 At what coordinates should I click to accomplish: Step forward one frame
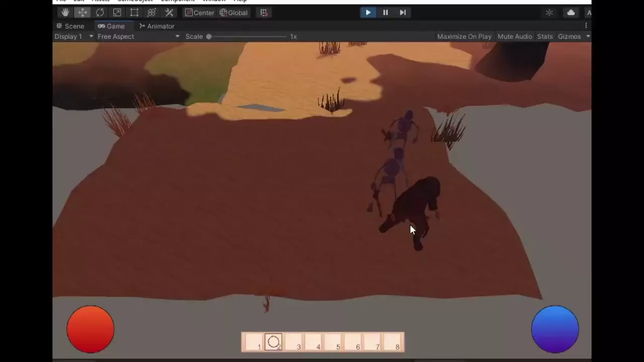pos(403,13)
